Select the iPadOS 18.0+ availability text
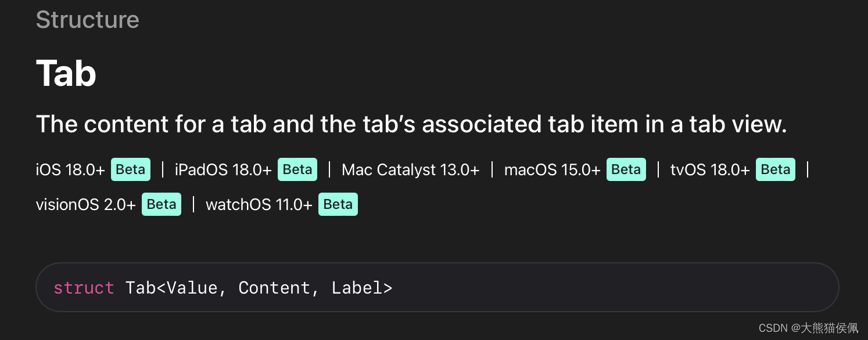 [x=223, y=170]
